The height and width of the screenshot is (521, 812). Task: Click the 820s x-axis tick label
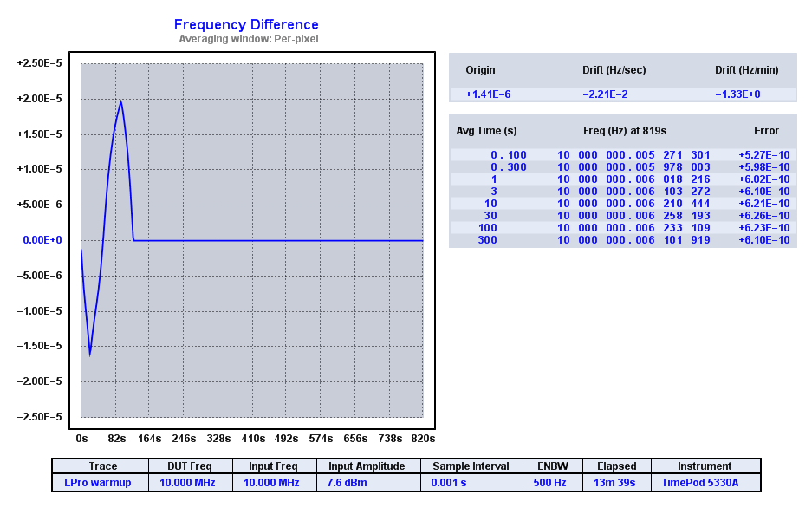[x=423, y=439]
